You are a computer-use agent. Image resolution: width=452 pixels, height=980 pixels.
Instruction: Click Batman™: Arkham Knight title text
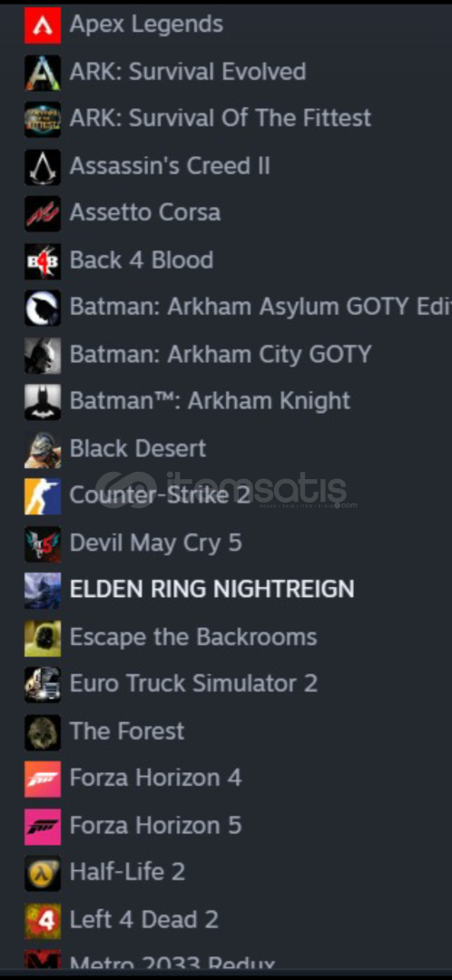tap(210, 401)
